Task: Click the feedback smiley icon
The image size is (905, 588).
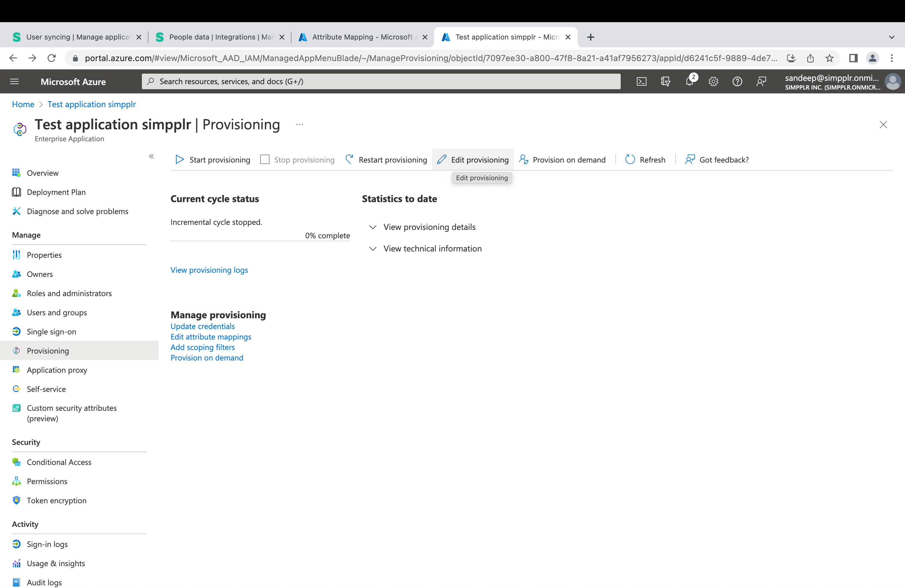Action: tap(762, 81)
